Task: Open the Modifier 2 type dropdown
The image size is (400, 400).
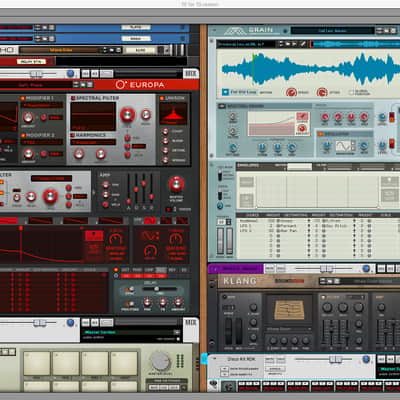Action: 42,142
